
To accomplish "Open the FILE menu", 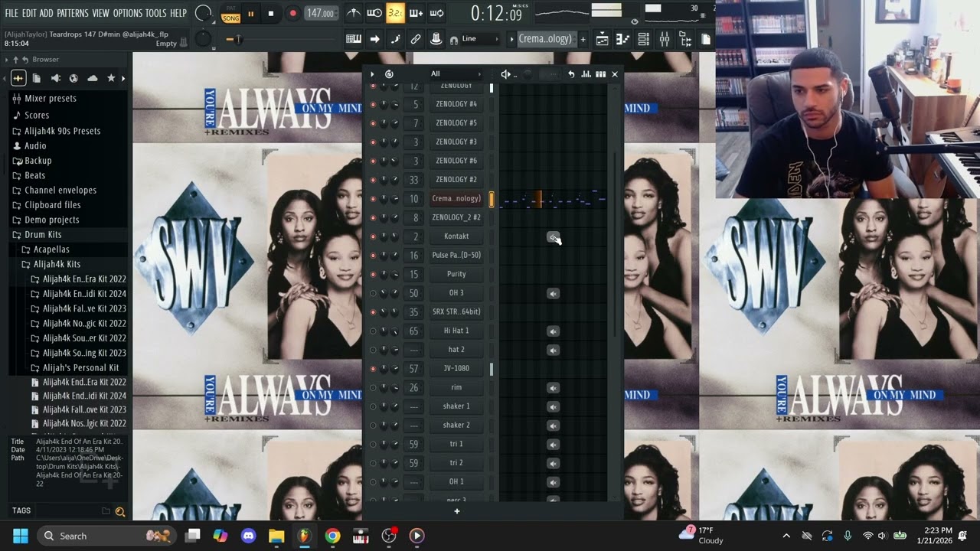I will click(x=11, y=13).
